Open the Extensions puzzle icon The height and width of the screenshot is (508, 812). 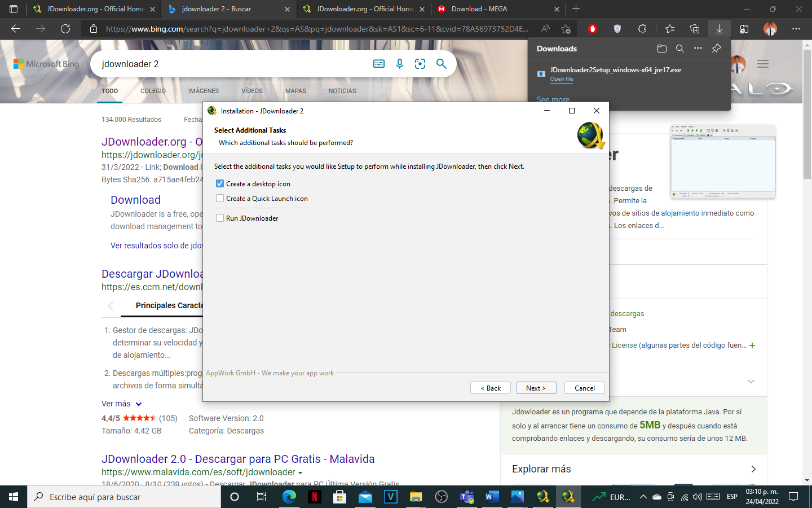642,29
